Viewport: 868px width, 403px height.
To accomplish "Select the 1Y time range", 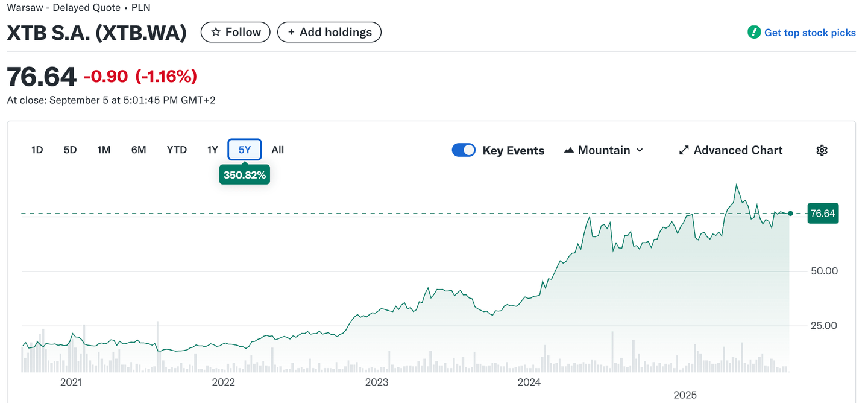I will point(212,150).
